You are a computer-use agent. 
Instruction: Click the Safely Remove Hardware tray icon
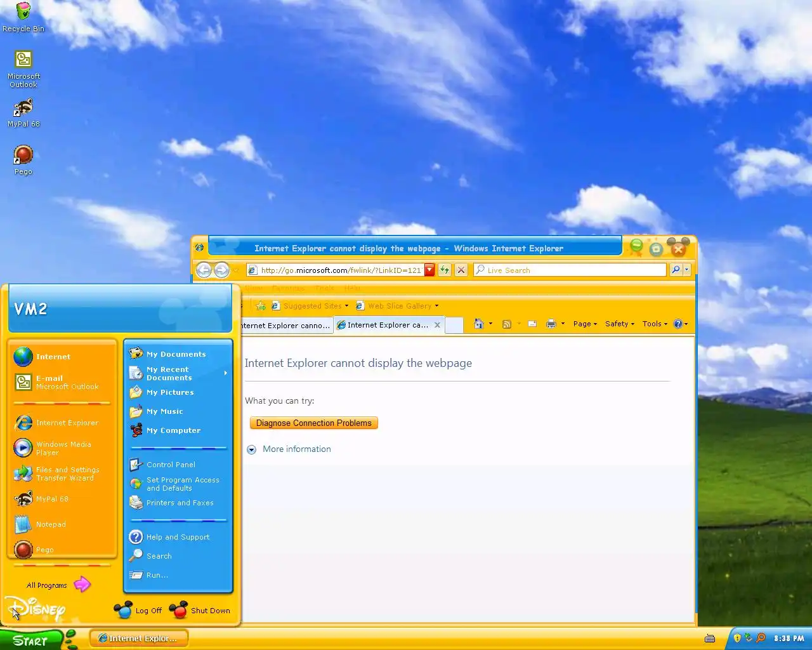click(x=749, y=638)
